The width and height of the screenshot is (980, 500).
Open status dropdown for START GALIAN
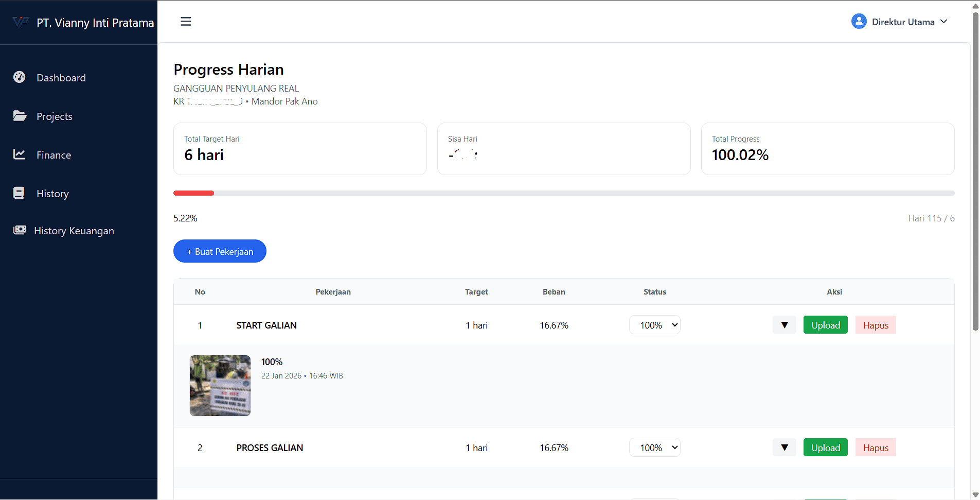654,325
